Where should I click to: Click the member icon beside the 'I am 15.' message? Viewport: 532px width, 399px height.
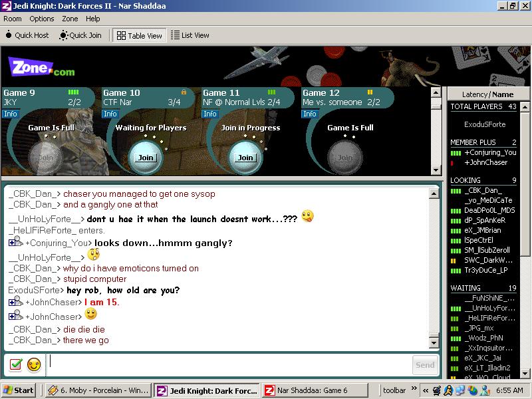(15, 301)
